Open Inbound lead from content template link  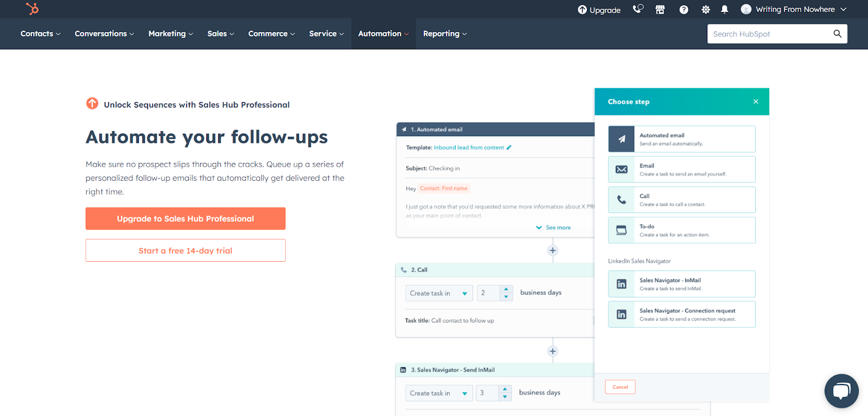click(469, 148)
